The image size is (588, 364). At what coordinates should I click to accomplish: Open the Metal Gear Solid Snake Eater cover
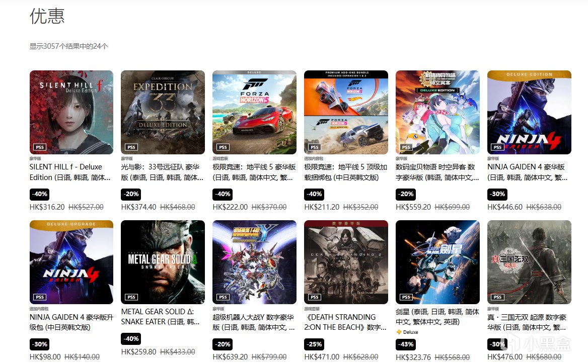click(163, 262)
